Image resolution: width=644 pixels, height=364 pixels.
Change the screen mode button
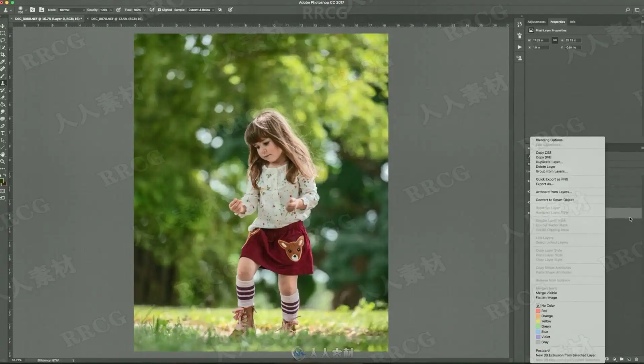[3, 198]
